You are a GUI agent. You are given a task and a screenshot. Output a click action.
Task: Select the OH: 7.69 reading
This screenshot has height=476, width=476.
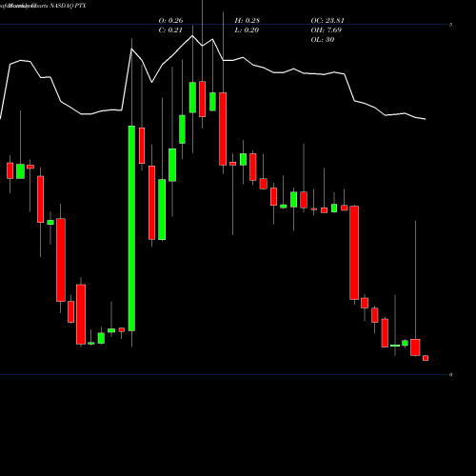pyautogui.click(x=327, y=30)
